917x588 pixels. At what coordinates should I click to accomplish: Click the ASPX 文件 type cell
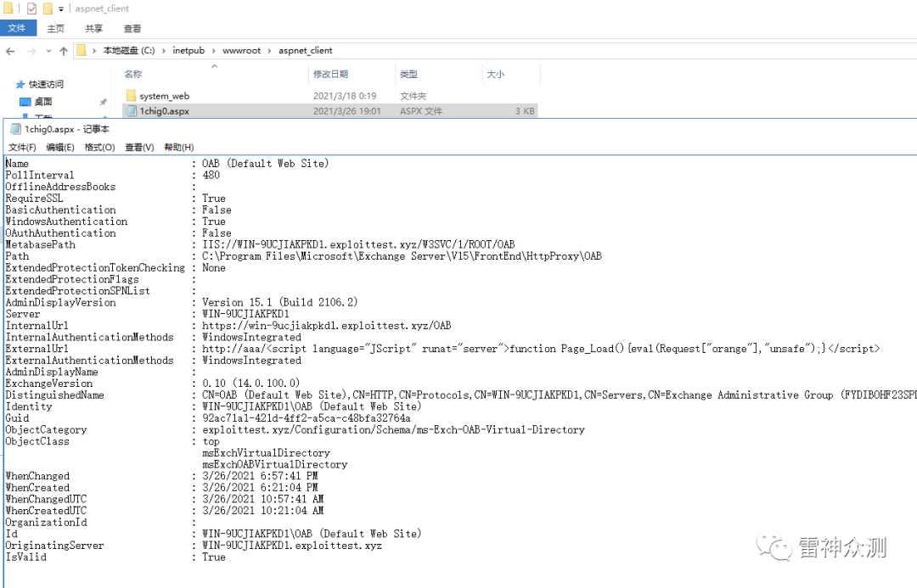point(421,111)
